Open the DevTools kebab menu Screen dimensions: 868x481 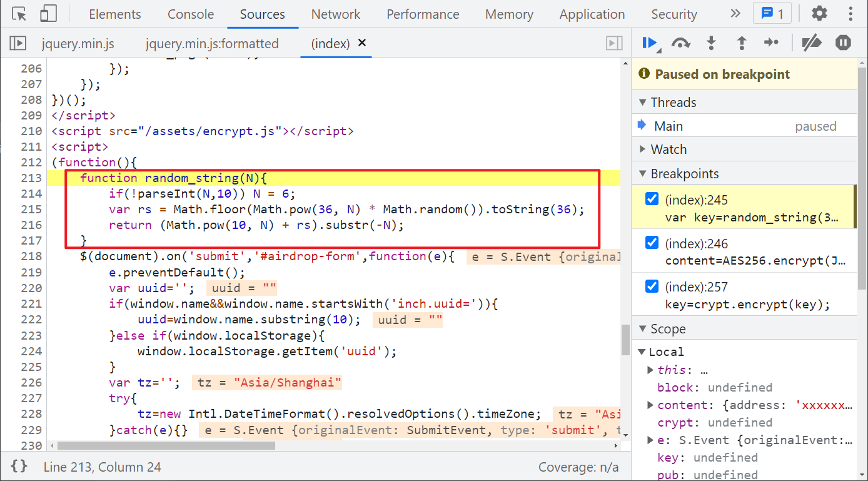click(x=850, y=14)
